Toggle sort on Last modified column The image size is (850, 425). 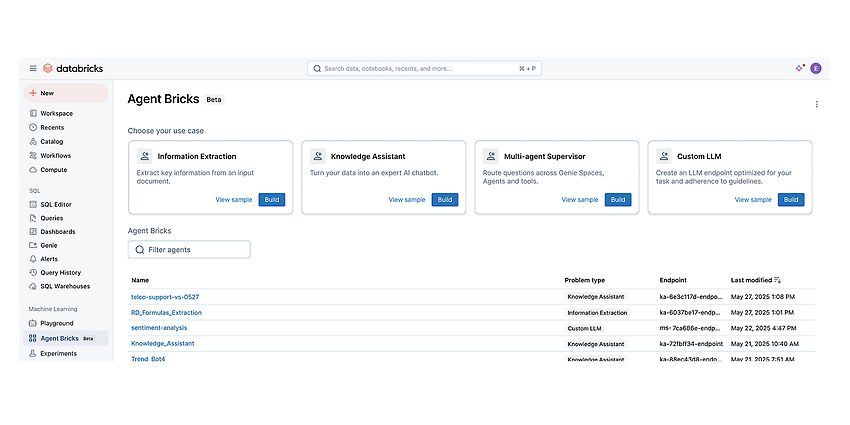[x=777, y=280]
